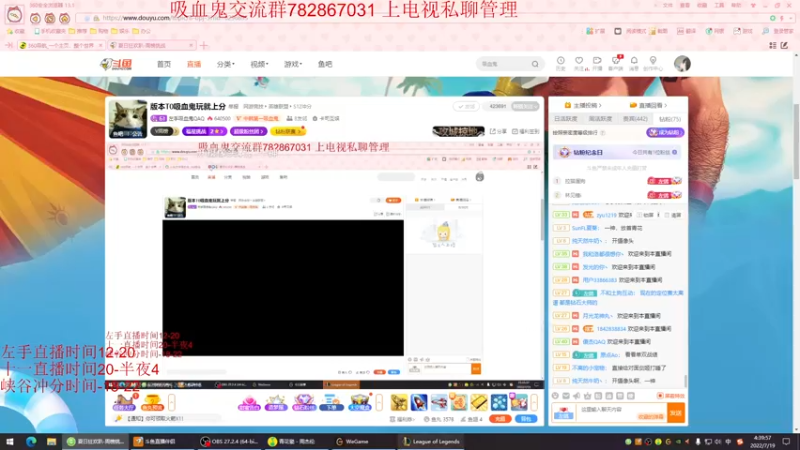Expand the 分类 dropdown menu
Screen dimensions: 800x450
point(226,64)
